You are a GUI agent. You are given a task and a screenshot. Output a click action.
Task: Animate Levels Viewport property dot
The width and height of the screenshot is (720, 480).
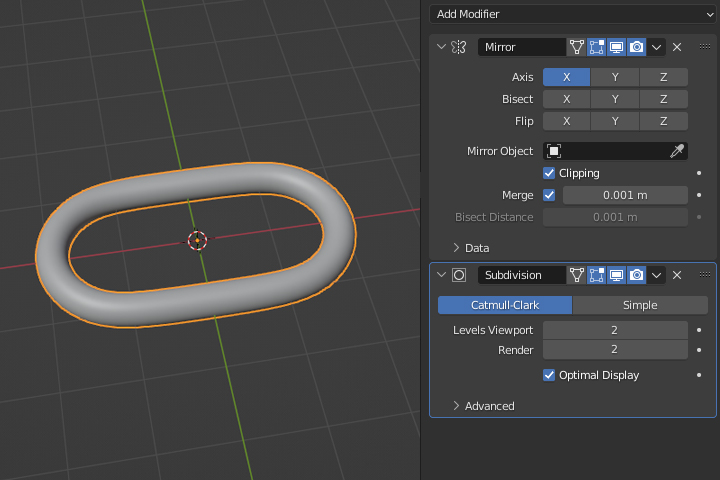(x=699, y=330)
